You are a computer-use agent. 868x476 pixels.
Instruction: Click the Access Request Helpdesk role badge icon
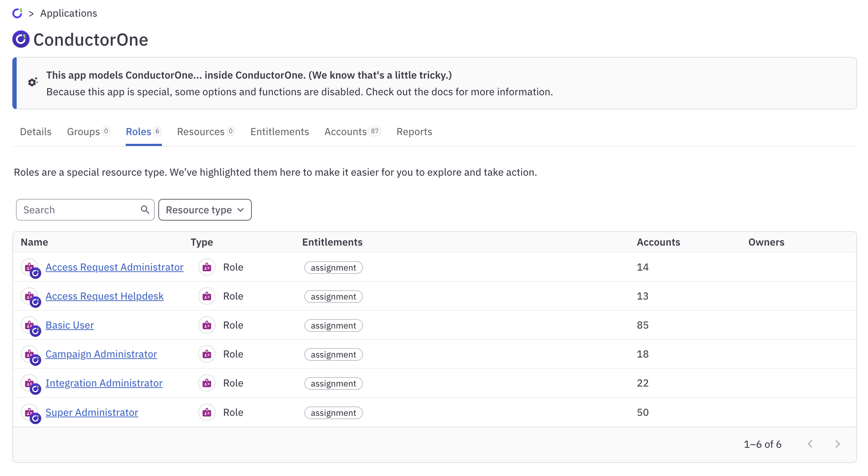pyautogui.click(x=30, y=297)
